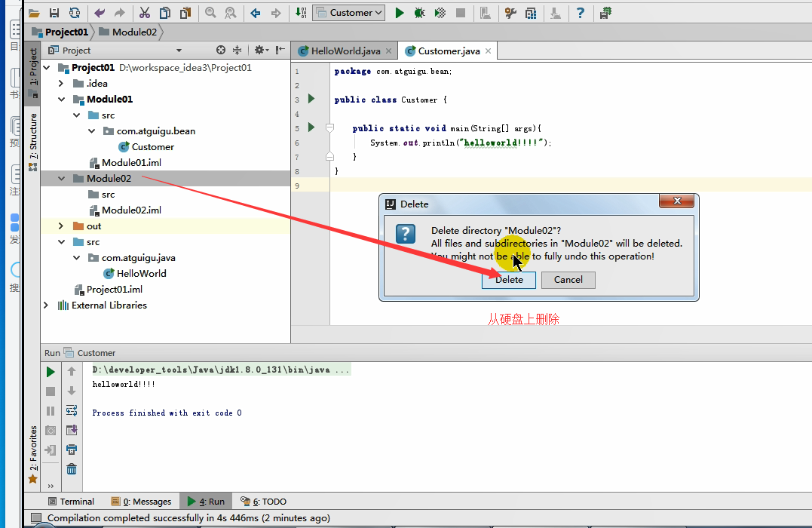812x528 pixels.
Task: Click the Synchronize toolbar icon
Action: coord(75,13)
